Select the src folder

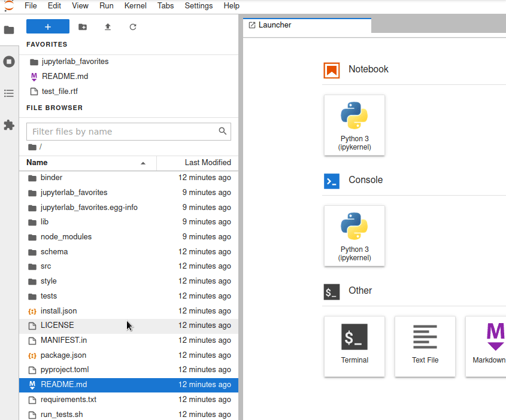pyautogui.click(x=128, y=266)
